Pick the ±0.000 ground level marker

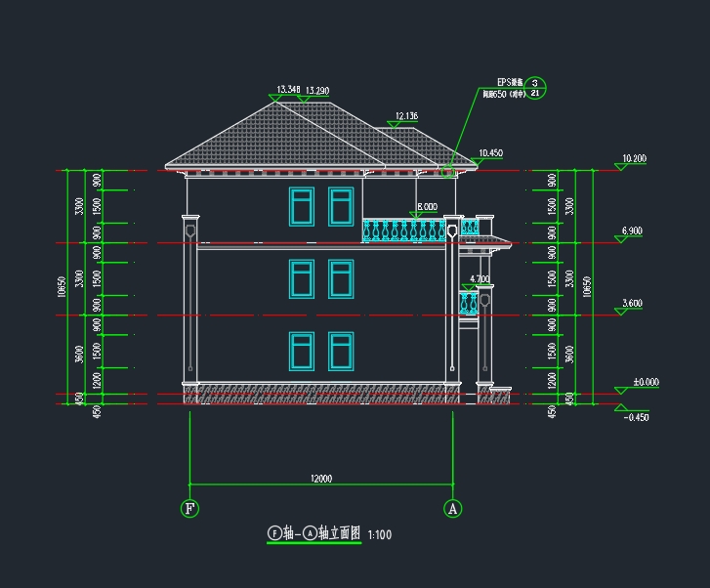646,383
